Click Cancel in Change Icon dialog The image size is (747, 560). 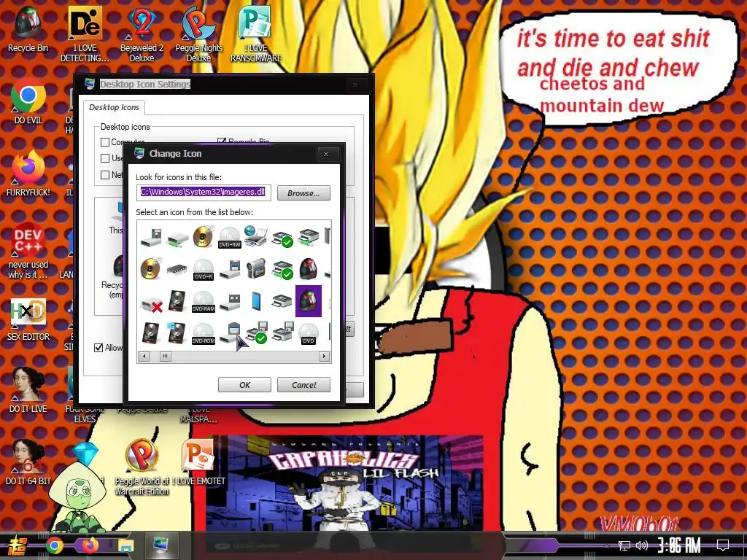coord(303,385)
